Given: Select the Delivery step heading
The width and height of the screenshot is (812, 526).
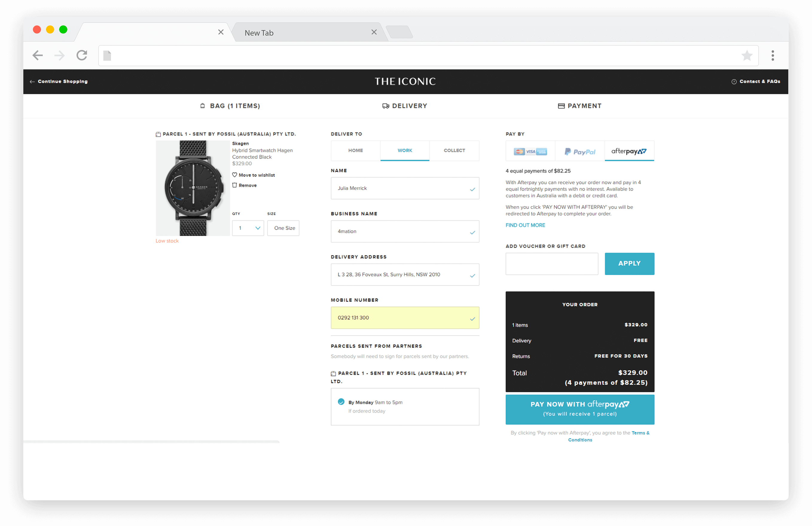Looking at the screenshot, I should tap(405, 106).
